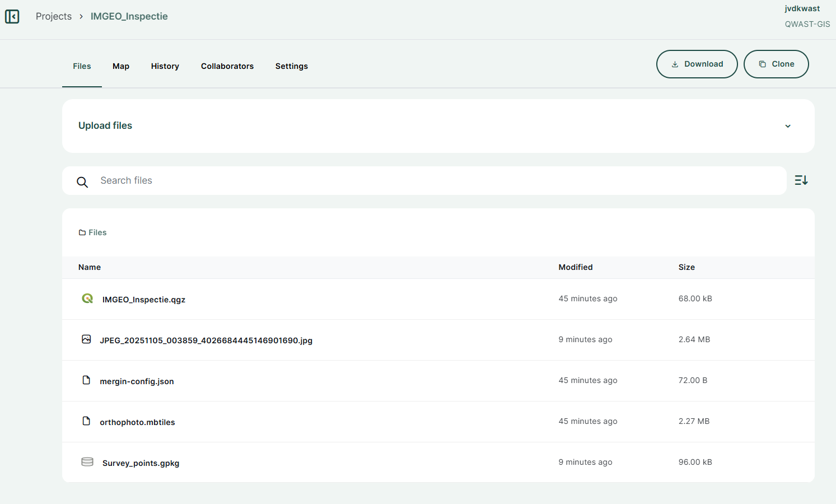
Task: Open the project Settings tab
Action: pos(291,66)
